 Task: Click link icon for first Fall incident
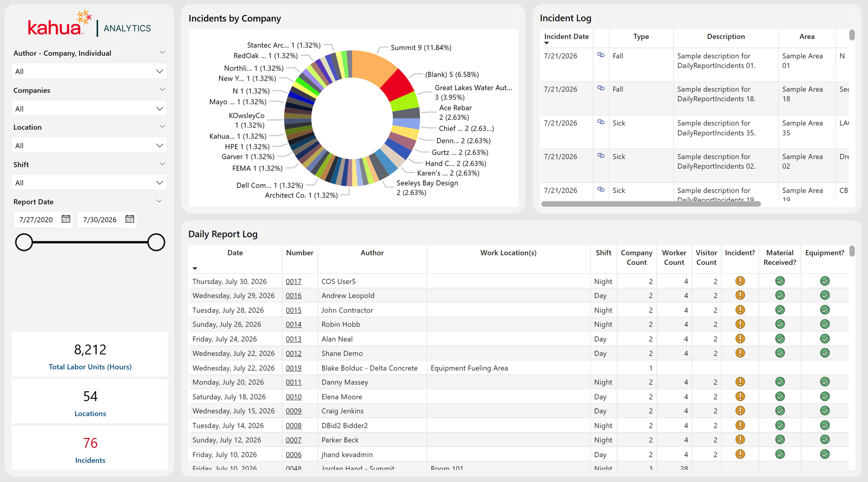point(601,55)
